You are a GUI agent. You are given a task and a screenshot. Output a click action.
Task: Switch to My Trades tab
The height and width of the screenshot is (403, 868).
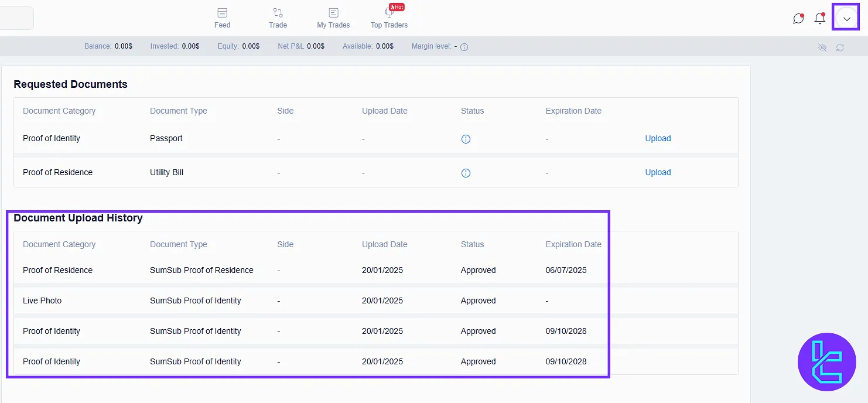tap(333, 18)
